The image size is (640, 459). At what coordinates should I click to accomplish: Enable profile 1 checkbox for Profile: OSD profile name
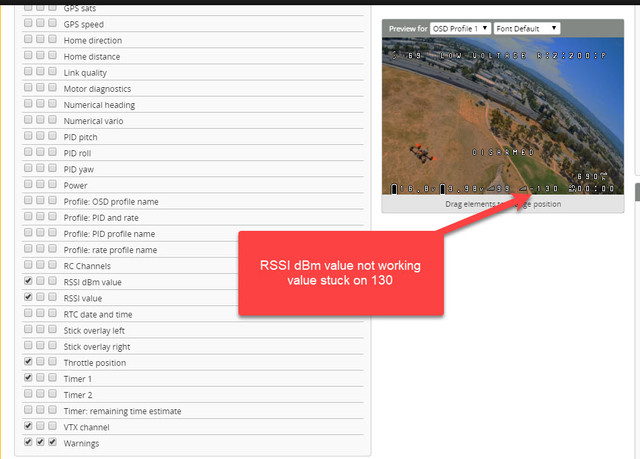coord(28,200)
